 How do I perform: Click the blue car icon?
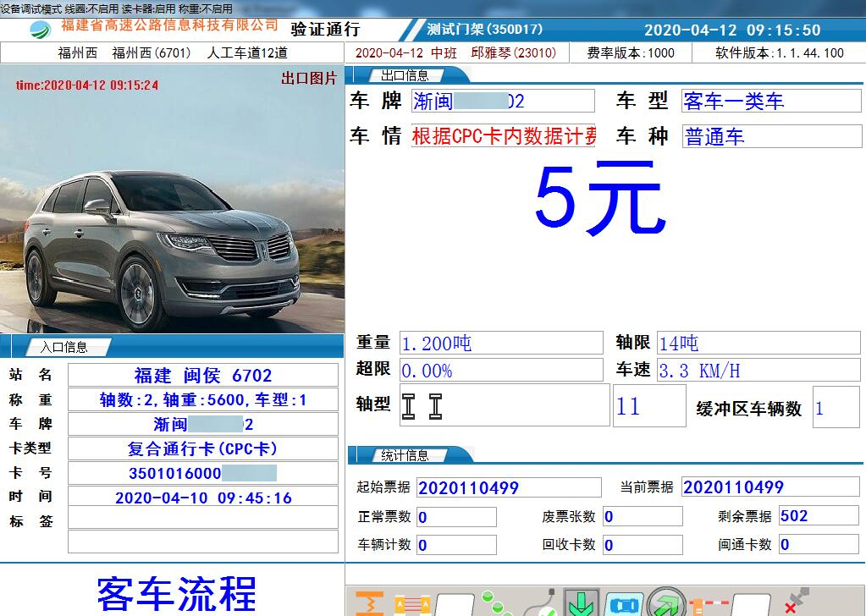point(622,604)
